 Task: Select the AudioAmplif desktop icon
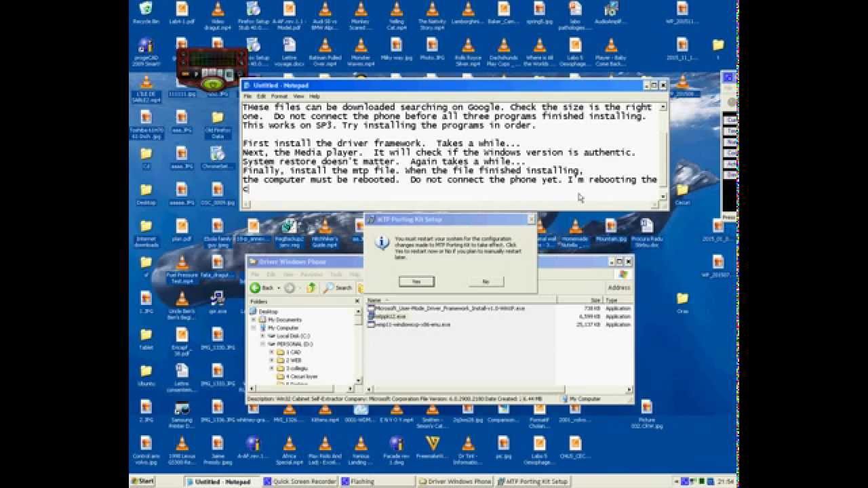[611, 12]
